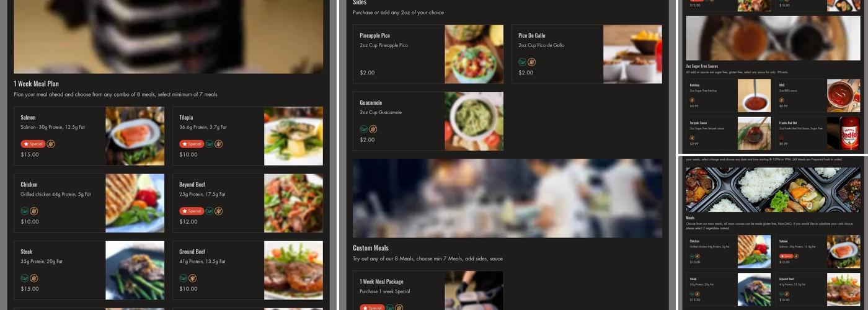The height and width of the screenshot is (310, 868).
Task: Click the gold wheat icon on the Beyond Beef card
Action: click(x=218, y=211)
